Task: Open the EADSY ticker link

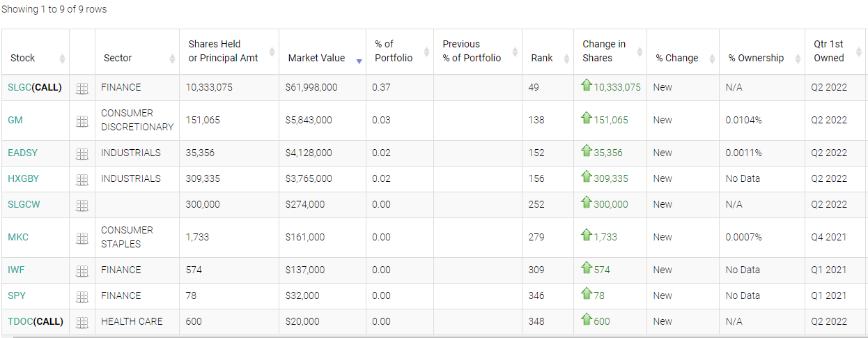Action: (22, 153)
